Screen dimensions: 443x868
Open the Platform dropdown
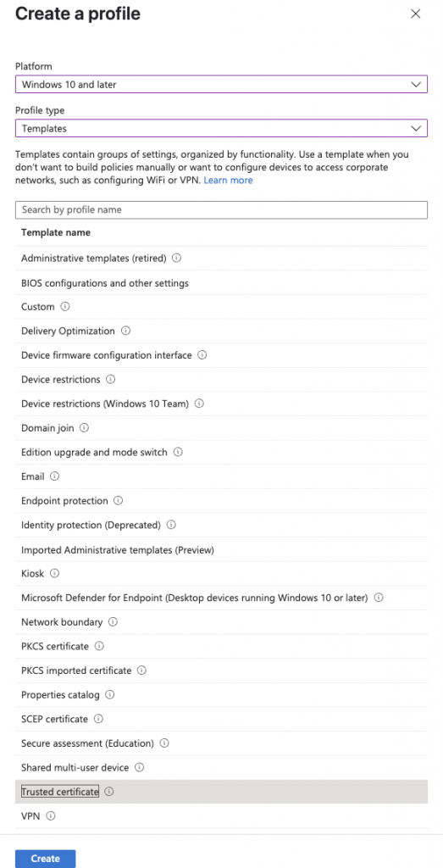click(221, 84)
